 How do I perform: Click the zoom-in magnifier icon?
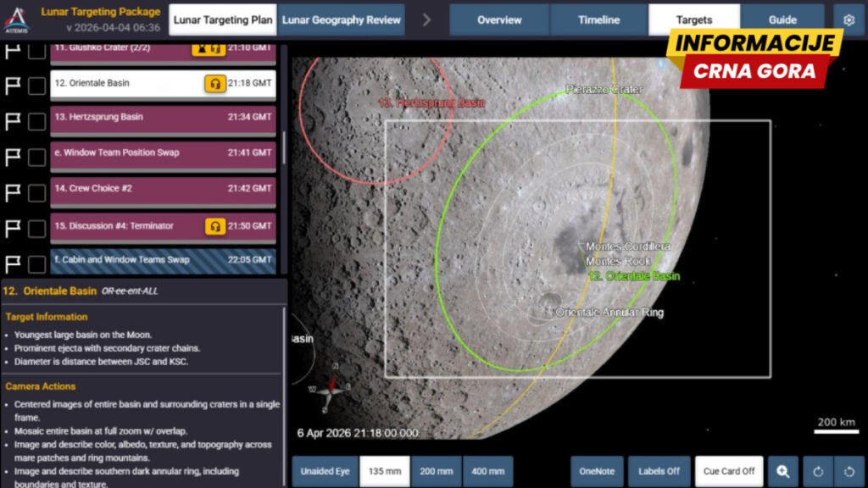(x=782, y=472)
